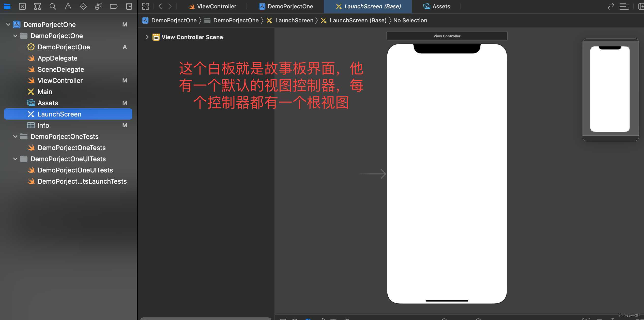This screenshot has height=320, width=644.
Task: Click the related items grid icon
Action: tap(146, 6)
